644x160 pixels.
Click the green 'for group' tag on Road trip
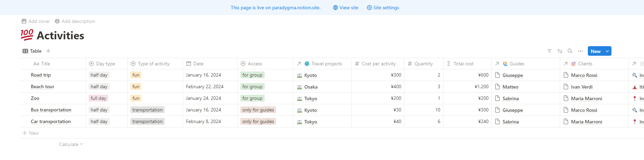pos(252,75)
